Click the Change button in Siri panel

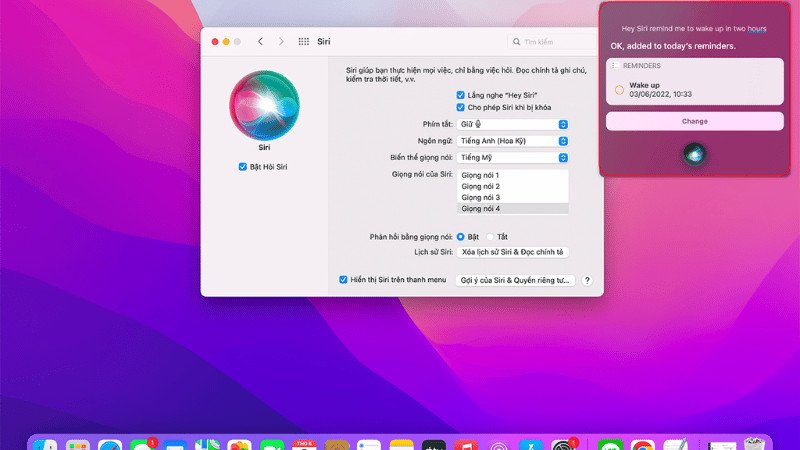(694, 121)
